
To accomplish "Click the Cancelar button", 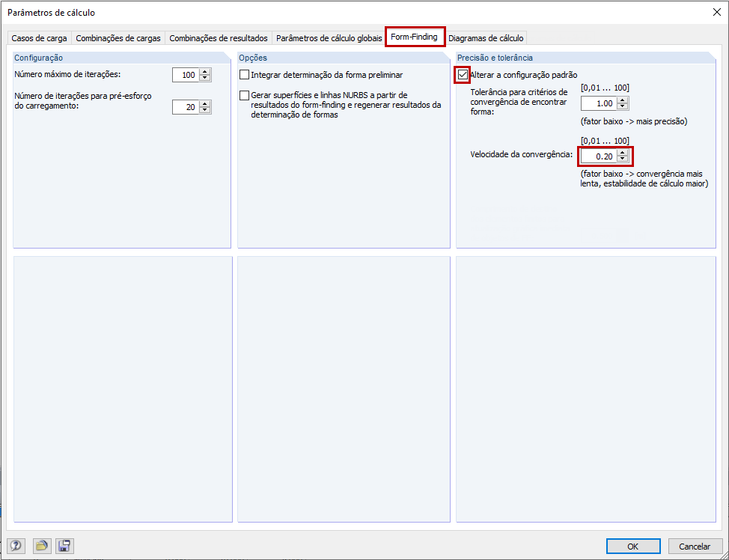I will click(x=695, y=546).
